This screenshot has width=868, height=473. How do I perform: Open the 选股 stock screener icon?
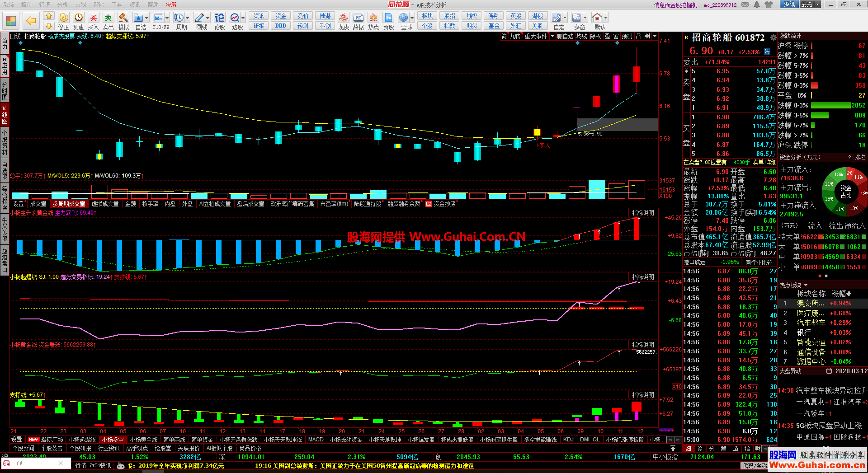[235, 18]
